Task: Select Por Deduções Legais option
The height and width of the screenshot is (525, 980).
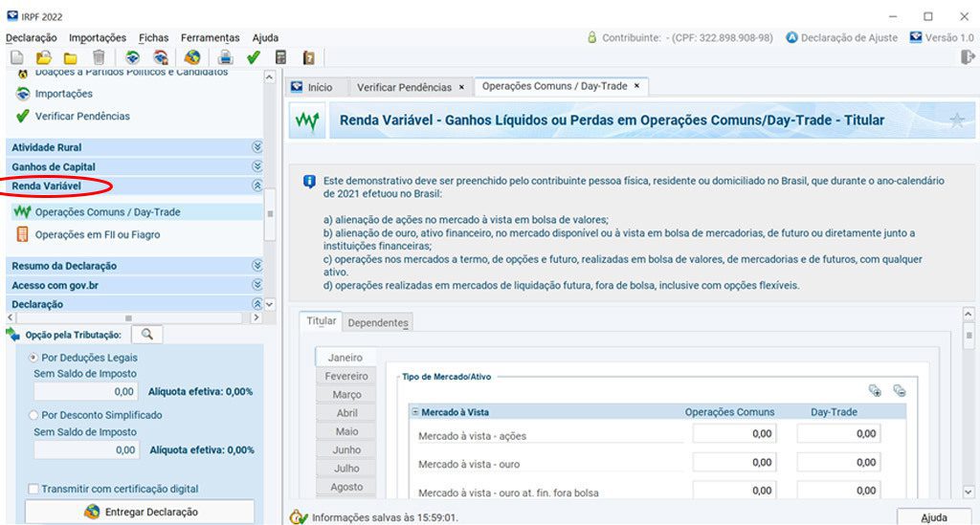Action: point(33,358)
